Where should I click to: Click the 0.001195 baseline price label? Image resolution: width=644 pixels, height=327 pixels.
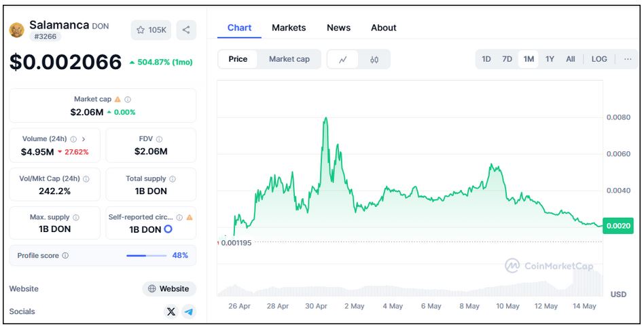click(x=236, y=243)
